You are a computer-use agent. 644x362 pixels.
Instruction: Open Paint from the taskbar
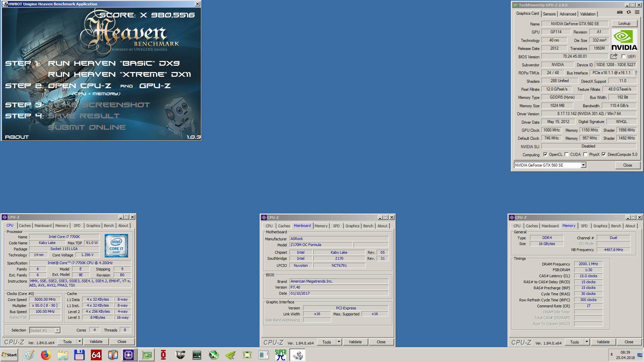(29, 355)
